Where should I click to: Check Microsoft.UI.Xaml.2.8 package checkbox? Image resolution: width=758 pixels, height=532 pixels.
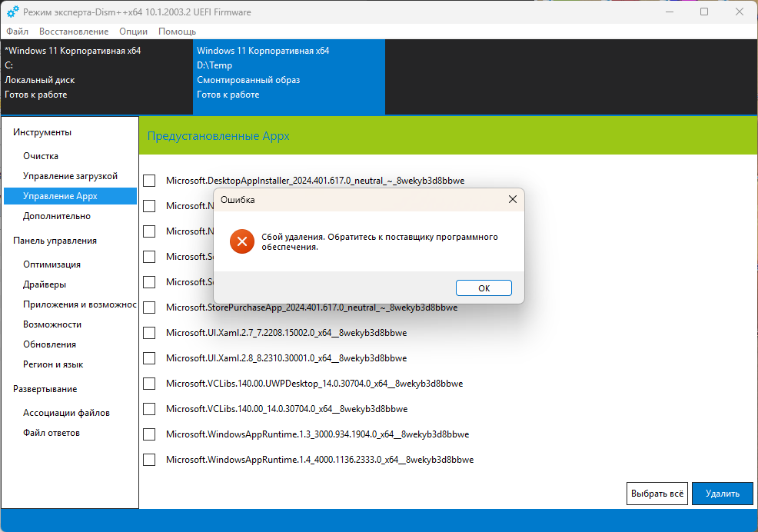(x=149, y=358)
